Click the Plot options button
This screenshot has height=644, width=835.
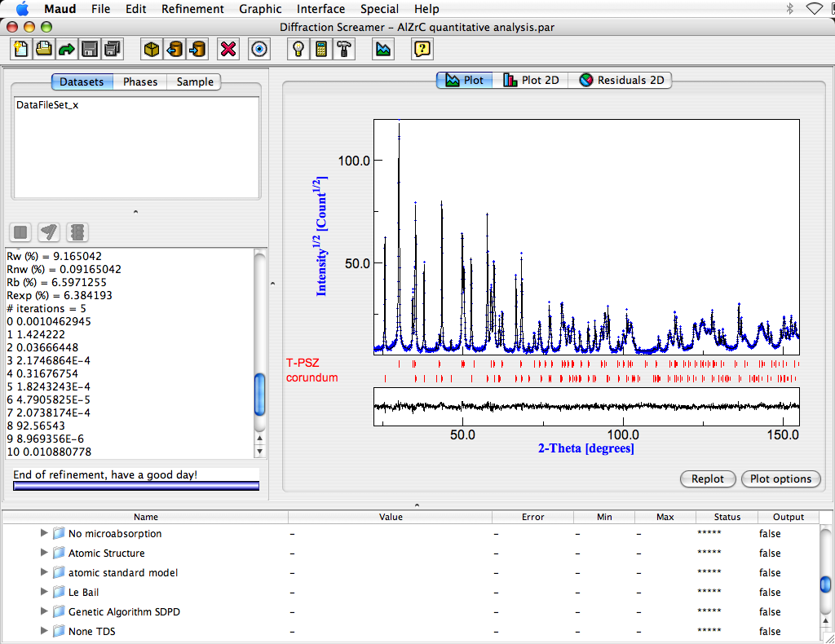[780, 479]
